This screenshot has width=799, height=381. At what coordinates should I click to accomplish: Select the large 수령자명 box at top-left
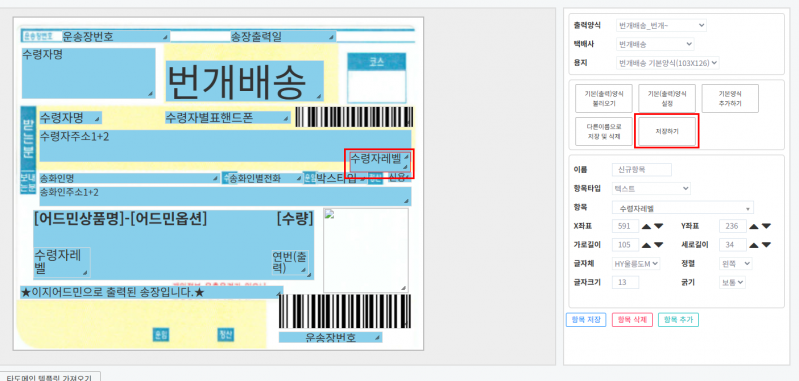tap(88, 72)
